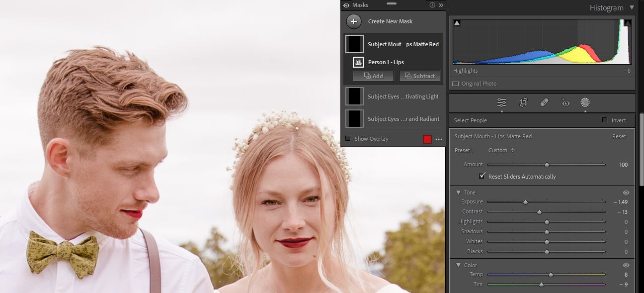Reset the Subject Mouth Lips Matte Red mask
Screen dimensions: 644x293
click(x=619, y=136)
